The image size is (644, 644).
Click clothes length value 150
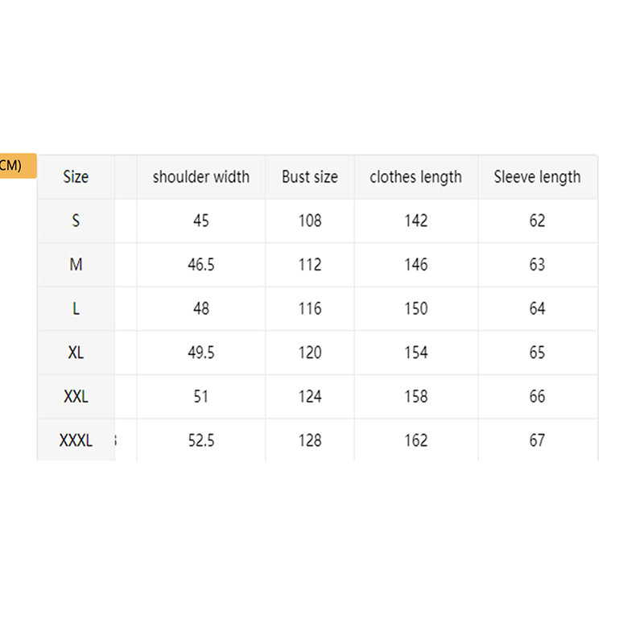(416, 308)
